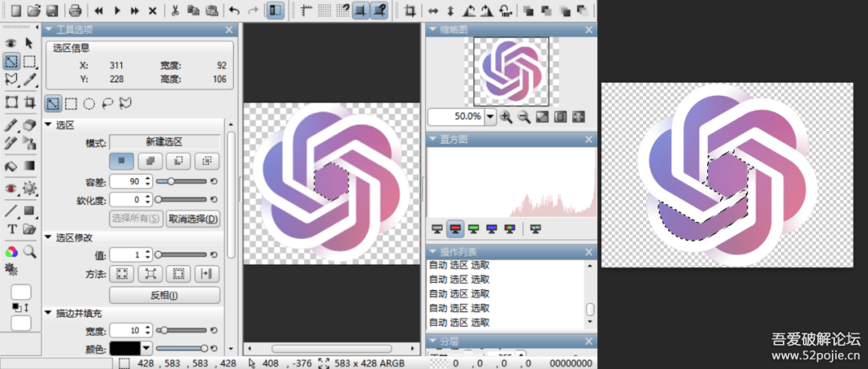Click the border selection method button

tap(178, 273)
